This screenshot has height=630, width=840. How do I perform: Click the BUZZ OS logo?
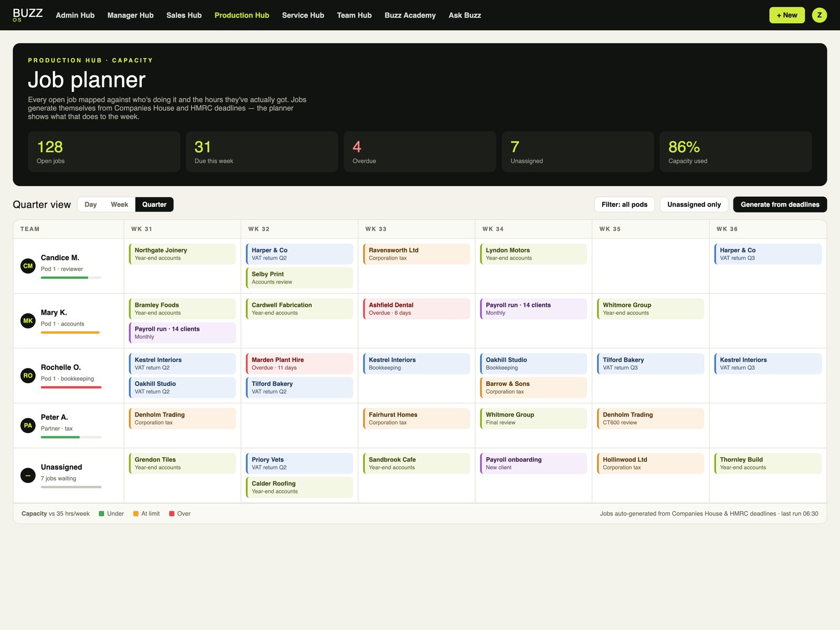[28, 15]
